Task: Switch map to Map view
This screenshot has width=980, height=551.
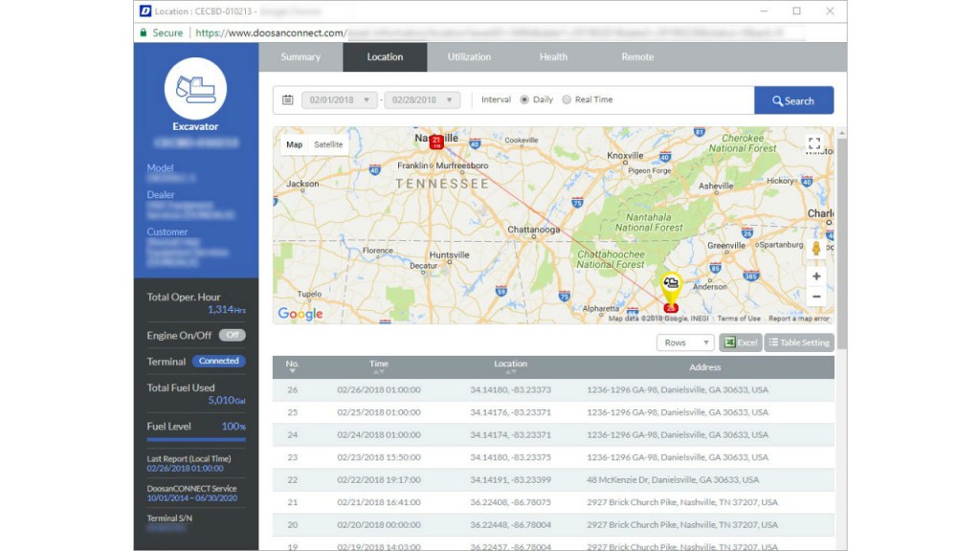Action: coord(295,144)
